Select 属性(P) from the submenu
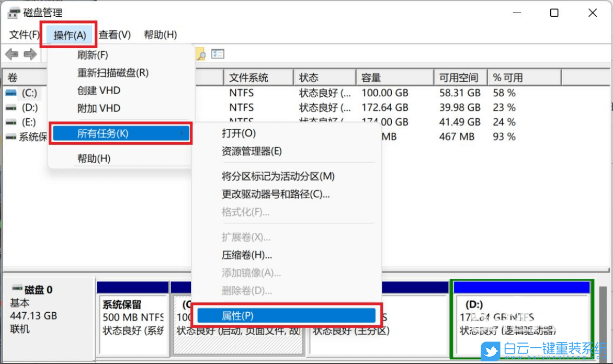 tap(286, 315)
